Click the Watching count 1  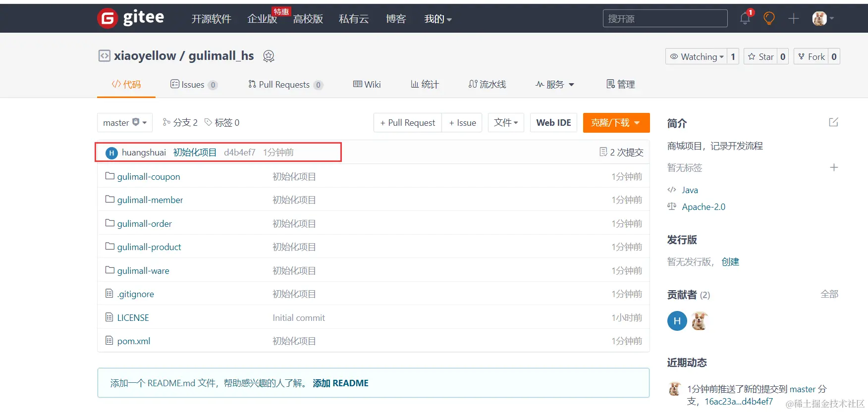pyautogui.click(x=733, y=56)
